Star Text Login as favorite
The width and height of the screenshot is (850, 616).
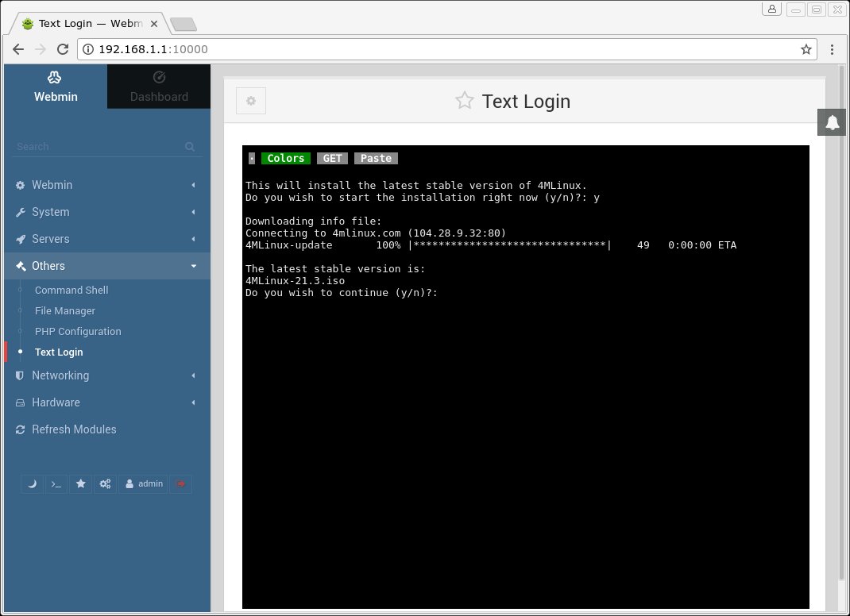(464, 101)
